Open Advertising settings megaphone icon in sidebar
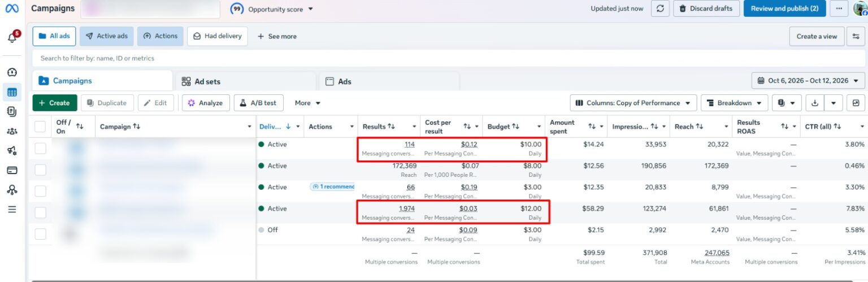This screenshot has width=868, height=282. click(x=12, y=150)
